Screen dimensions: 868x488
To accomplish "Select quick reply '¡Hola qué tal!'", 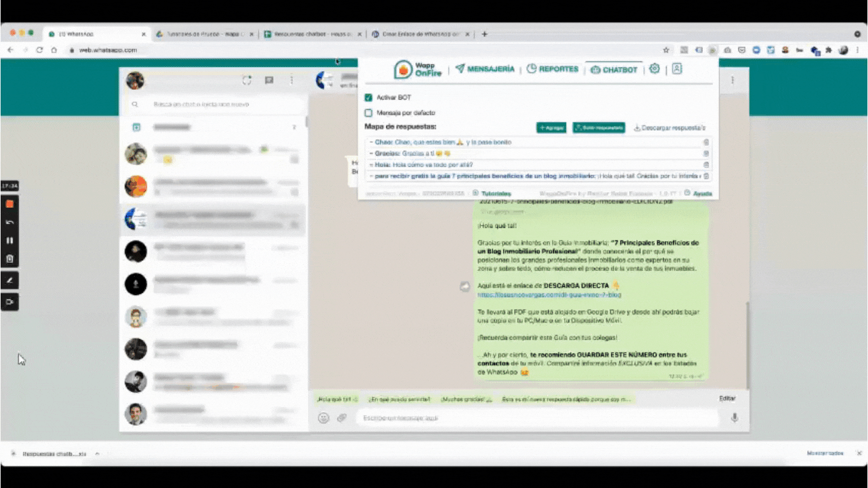I will point(338,399).
